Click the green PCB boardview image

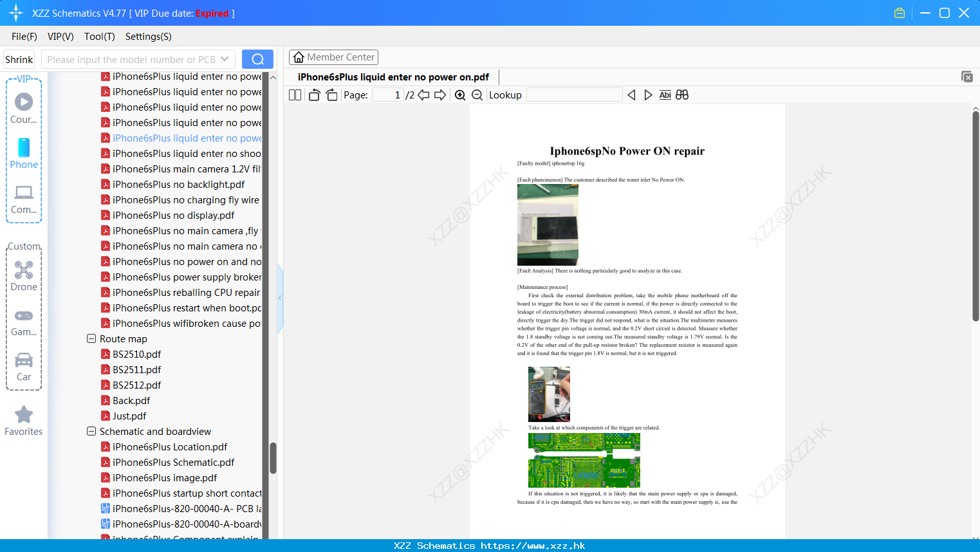click(x=584, y=460)
